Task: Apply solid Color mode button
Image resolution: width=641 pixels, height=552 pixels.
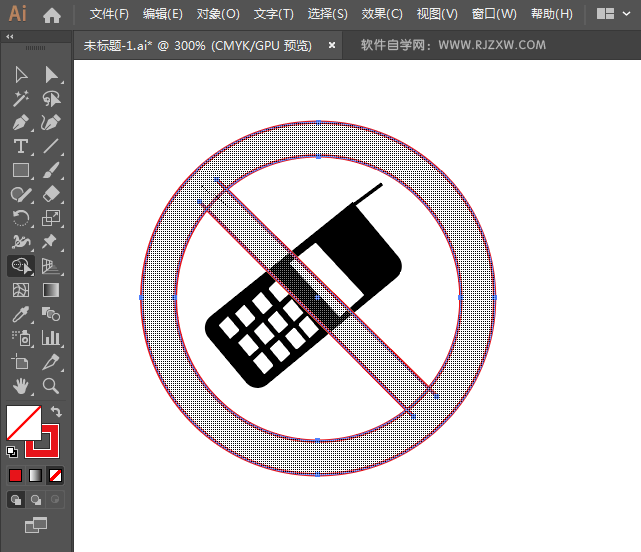Action: click(16, 476)
